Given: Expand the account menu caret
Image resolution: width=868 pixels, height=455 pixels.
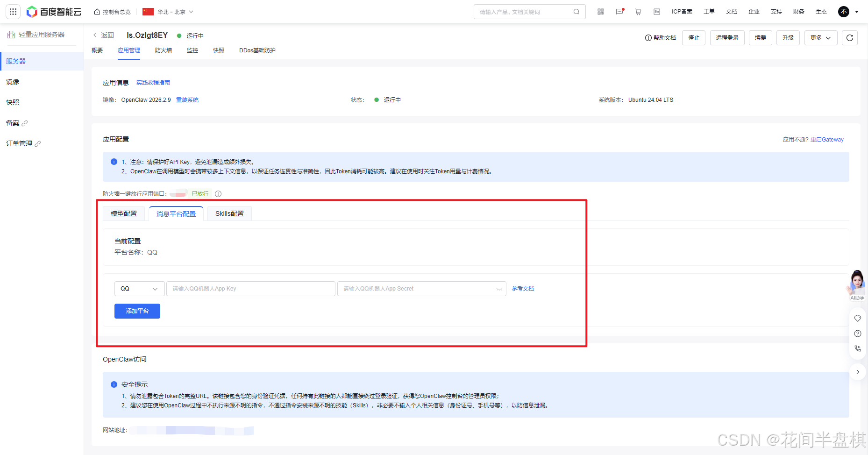Looking at the screenshot, I should [x=857, y=12].
